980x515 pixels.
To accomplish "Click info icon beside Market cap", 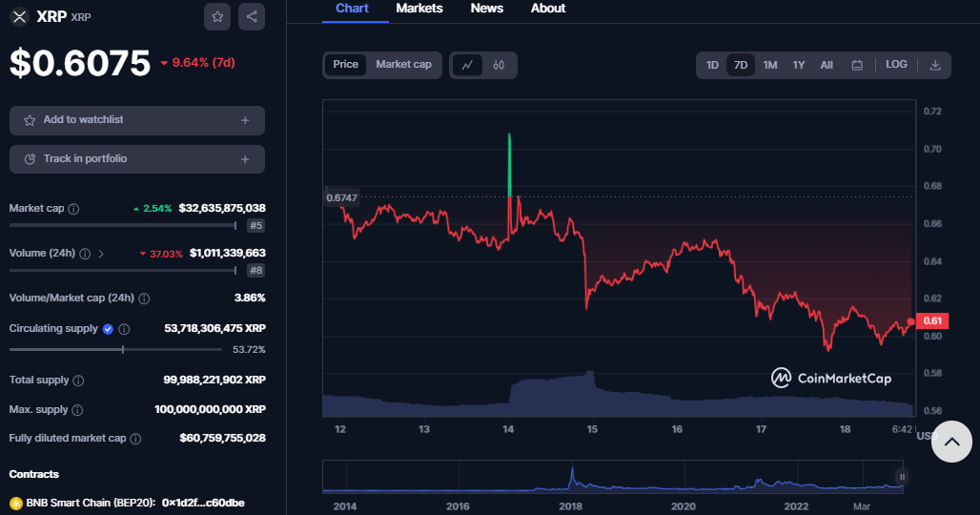I will tap(74, 209).
